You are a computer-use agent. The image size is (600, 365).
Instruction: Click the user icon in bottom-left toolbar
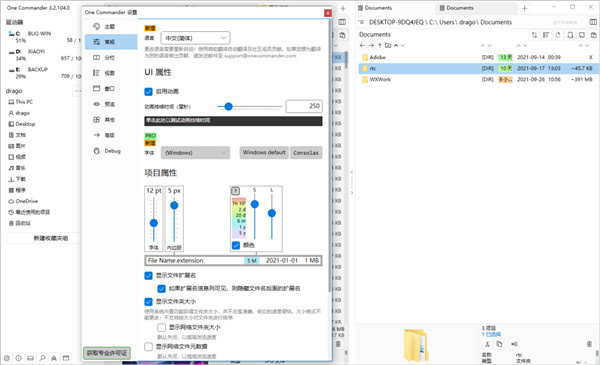click(54, 358)
